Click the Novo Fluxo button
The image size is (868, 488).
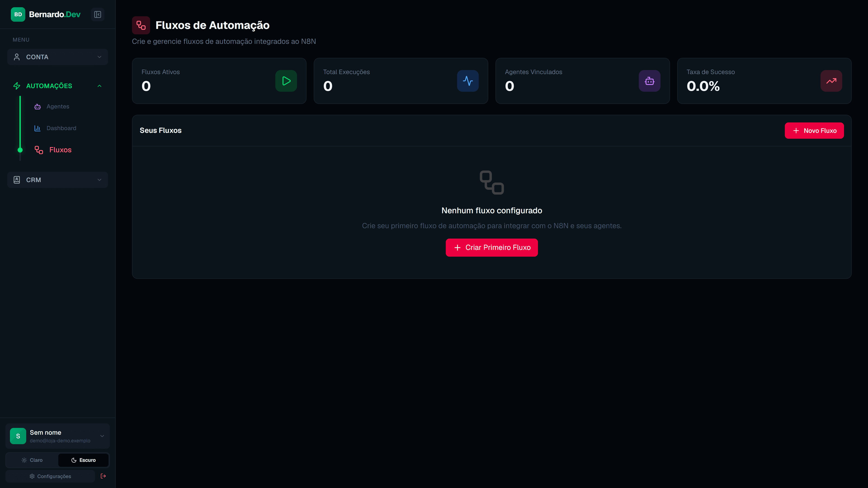click(814, 131)
